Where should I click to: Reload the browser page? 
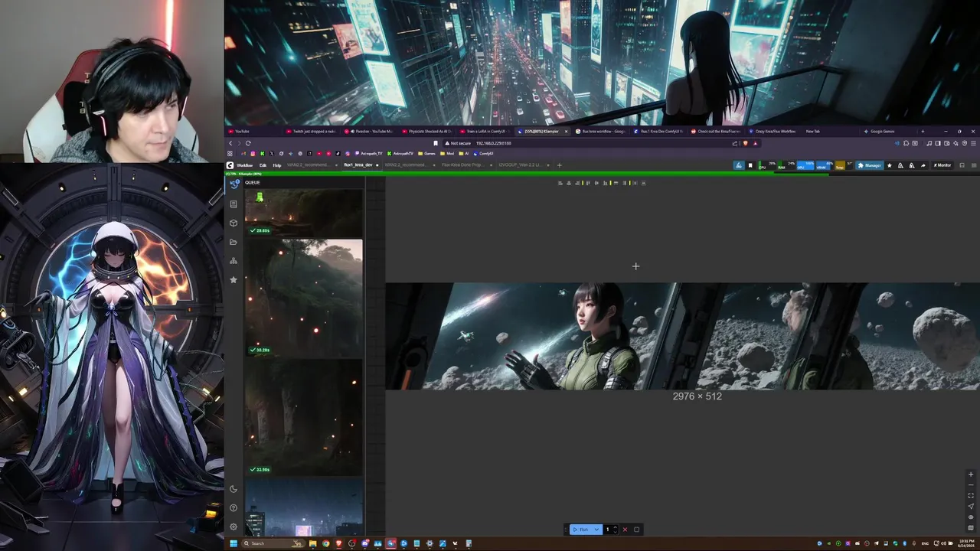pyautogui.click(x=248, y=143)
